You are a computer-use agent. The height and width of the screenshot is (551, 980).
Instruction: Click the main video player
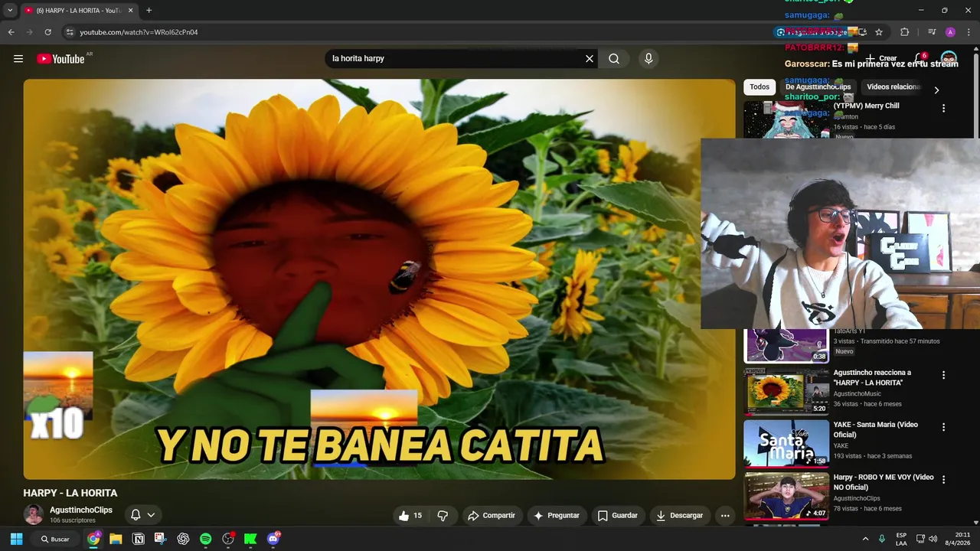pos(379,279)
